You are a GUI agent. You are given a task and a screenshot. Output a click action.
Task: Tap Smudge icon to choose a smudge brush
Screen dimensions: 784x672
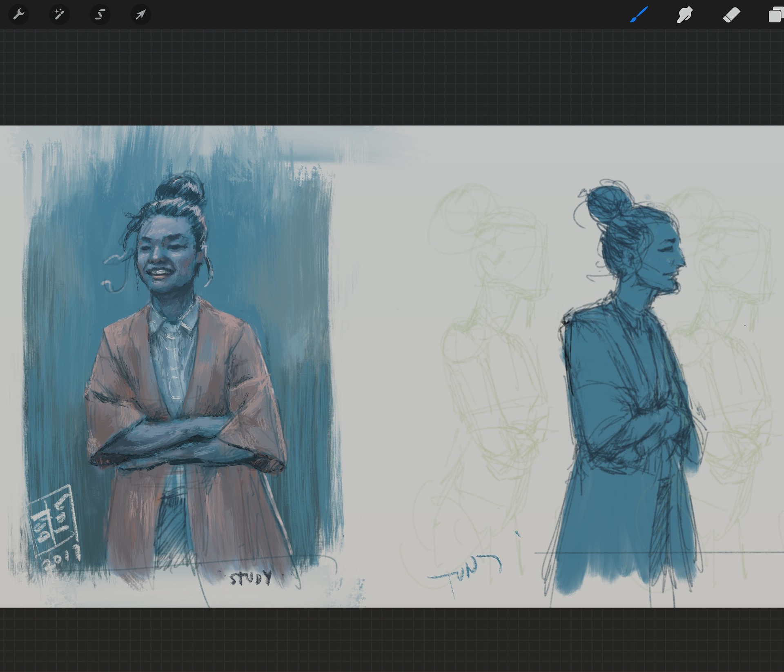(684, 14)
